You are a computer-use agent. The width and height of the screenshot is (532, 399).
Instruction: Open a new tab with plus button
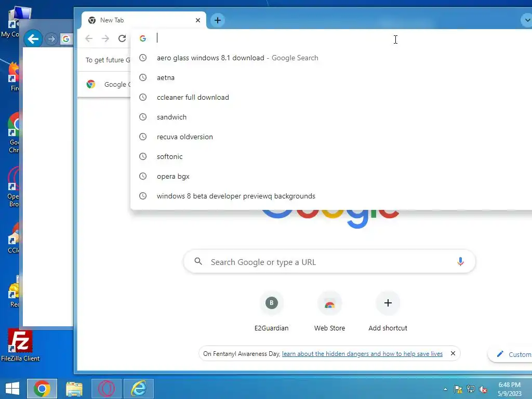pyautogui.click(x=218, y=20)
